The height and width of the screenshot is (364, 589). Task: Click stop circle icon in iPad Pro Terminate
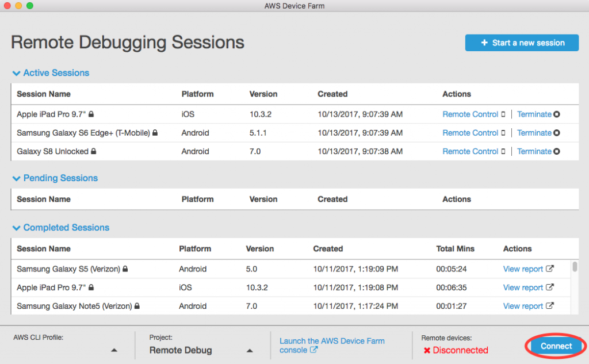(557, 114)
